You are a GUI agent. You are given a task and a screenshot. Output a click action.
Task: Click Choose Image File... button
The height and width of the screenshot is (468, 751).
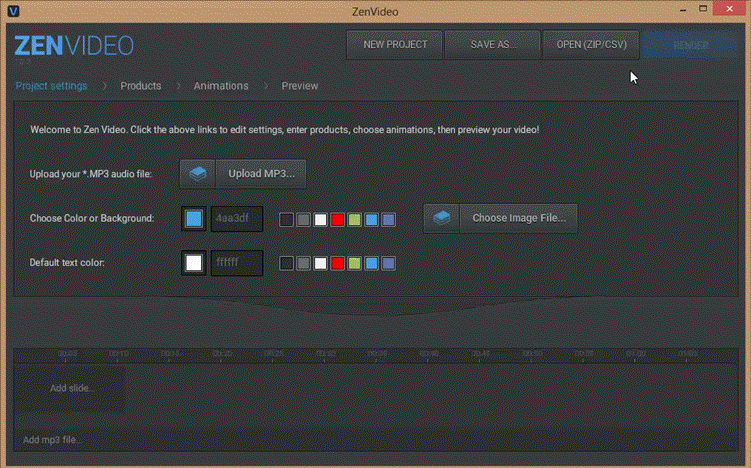coord(519,218)
